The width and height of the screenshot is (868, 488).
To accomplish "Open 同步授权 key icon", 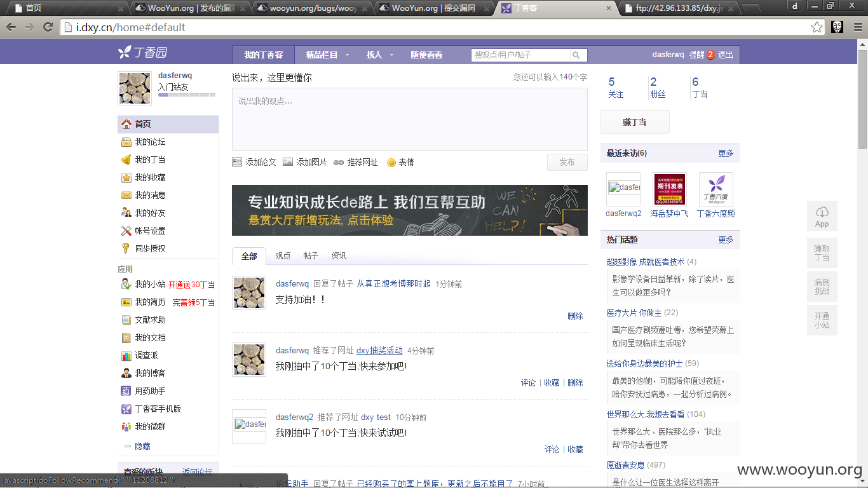I will 126,248.
